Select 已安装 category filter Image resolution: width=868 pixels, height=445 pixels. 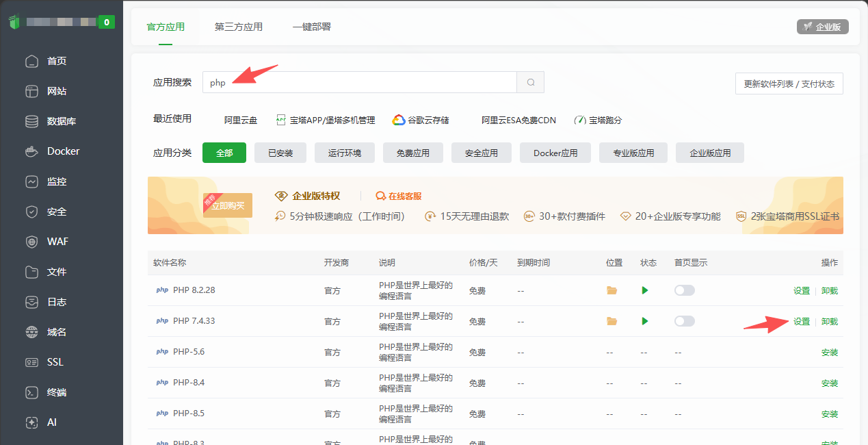pyautogui.click(x=280, y=153)
